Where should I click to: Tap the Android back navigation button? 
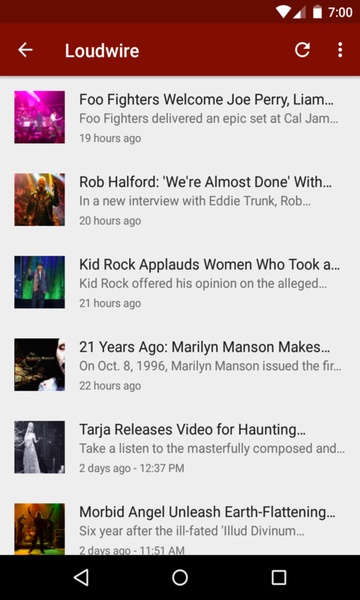coord(81,577)
